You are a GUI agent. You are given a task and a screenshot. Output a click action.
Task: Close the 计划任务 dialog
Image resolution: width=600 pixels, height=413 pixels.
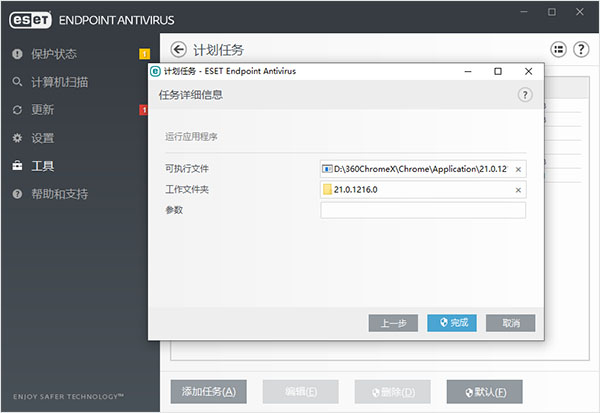coord(528,72)
